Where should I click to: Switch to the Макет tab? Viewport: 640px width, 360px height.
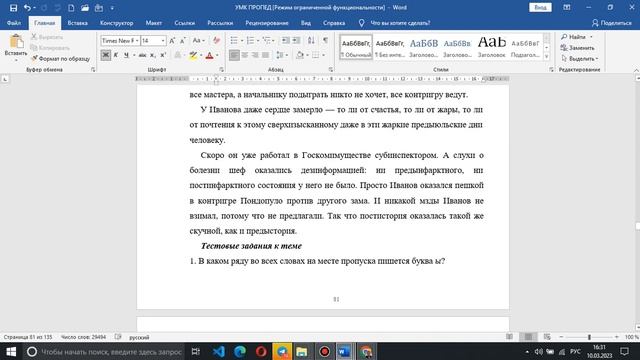(154, 23)
